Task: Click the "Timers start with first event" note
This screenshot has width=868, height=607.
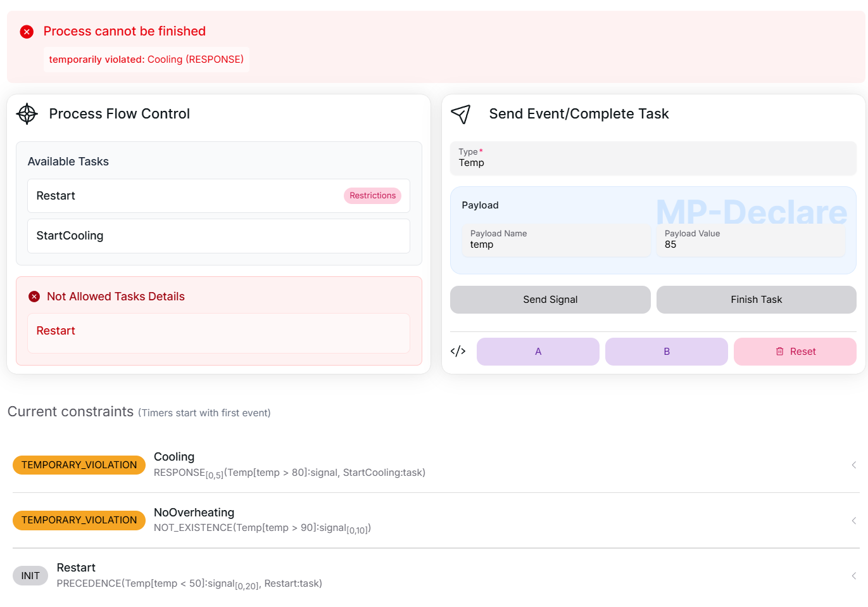Action: click(x=204, y=413)
